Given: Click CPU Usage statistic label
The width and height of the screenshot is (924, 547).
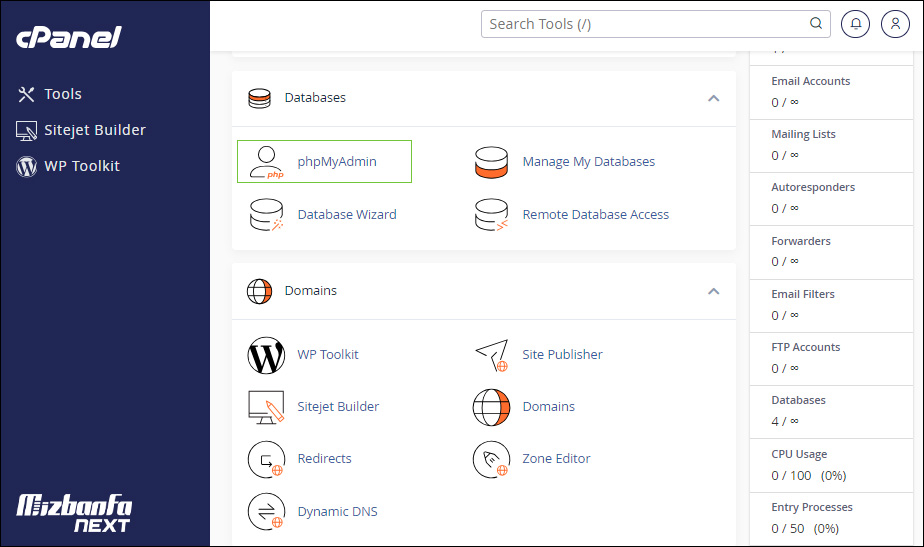Looking at the screenshot, I should coord(799,454).
